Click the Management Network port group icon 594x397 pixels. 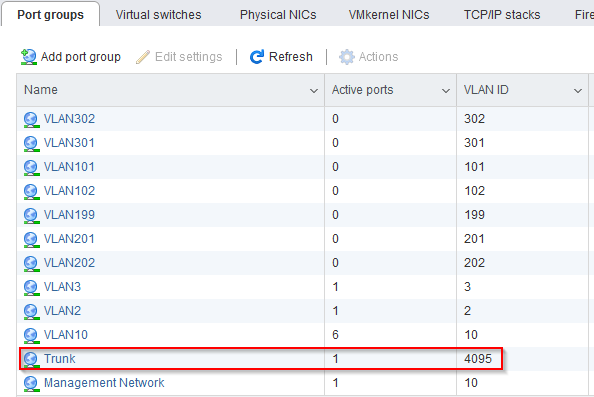31,383
